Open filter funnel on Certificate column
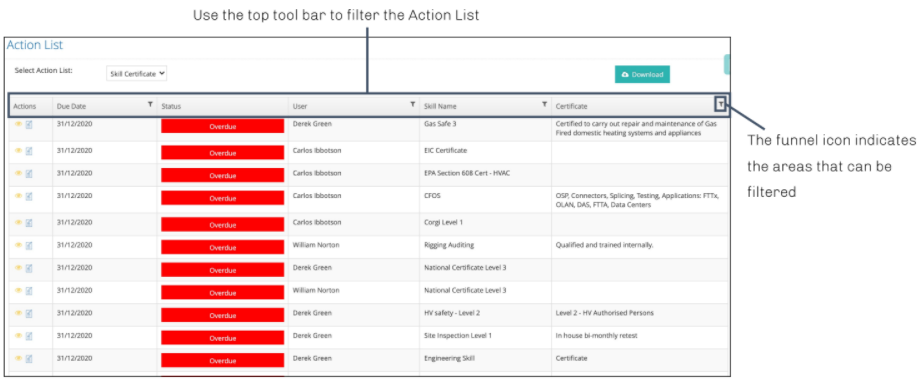The width and height of the screenshot is (920, 383). [x=721, y=104]
